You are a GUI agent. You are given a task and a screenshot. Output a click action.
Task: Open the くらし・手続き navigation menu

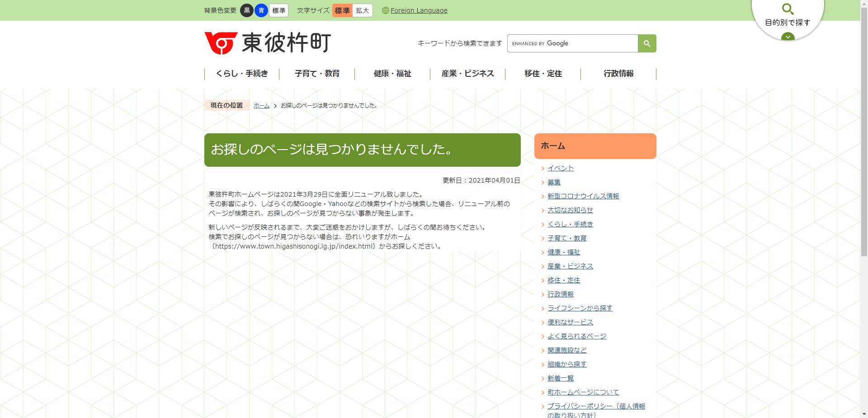point(243,73)
